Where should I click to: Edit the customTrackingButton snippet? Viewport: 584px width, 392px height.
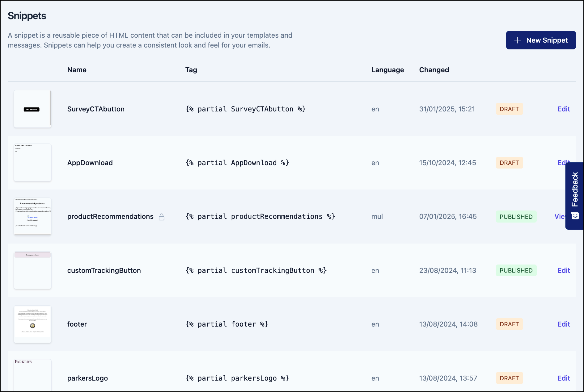(563, 270)
